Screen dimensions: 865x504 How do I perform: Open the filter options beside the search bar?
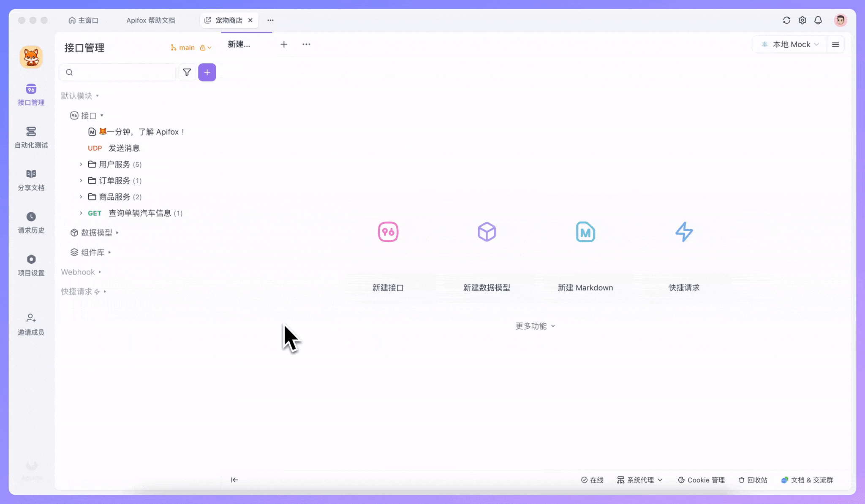coord(187,72)
